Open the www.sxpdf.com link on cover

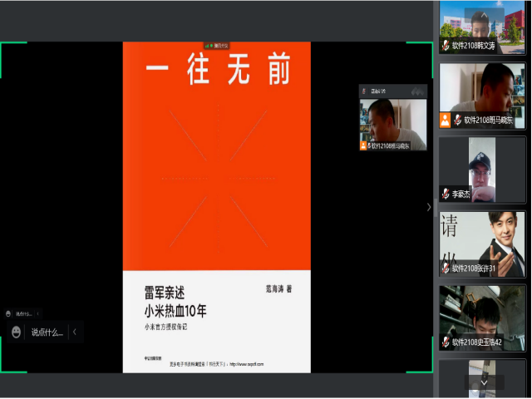coord(247,364)
